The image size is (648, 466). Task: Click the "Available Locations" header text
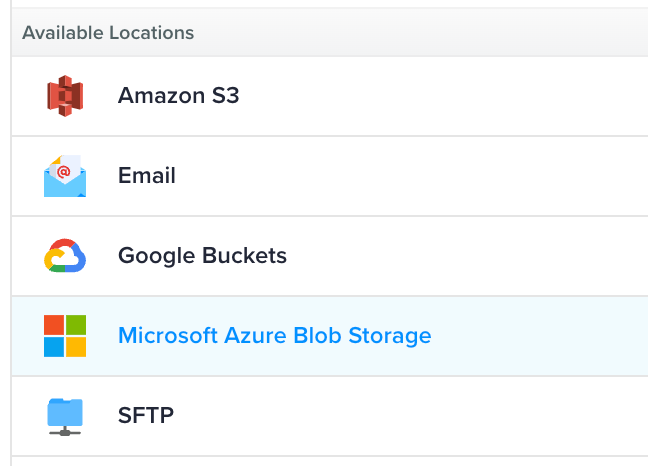tap(108, 33)
